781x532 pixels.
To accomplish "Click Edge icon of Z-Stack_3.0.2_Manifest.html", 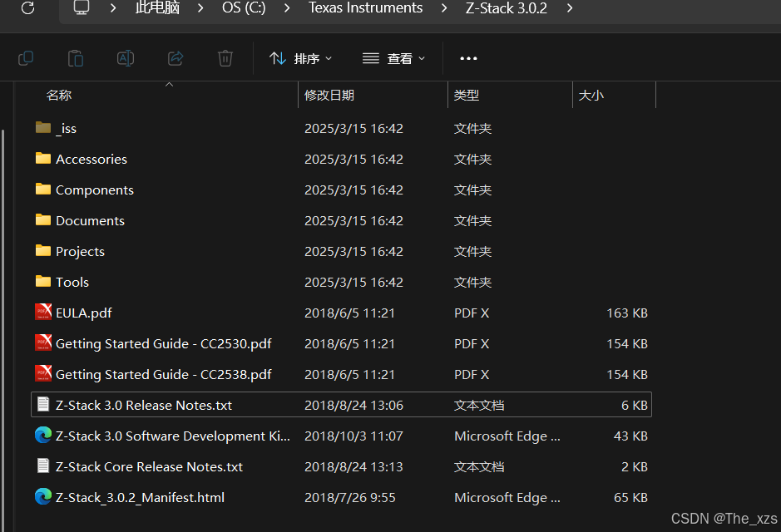I will tap(43, 496).
